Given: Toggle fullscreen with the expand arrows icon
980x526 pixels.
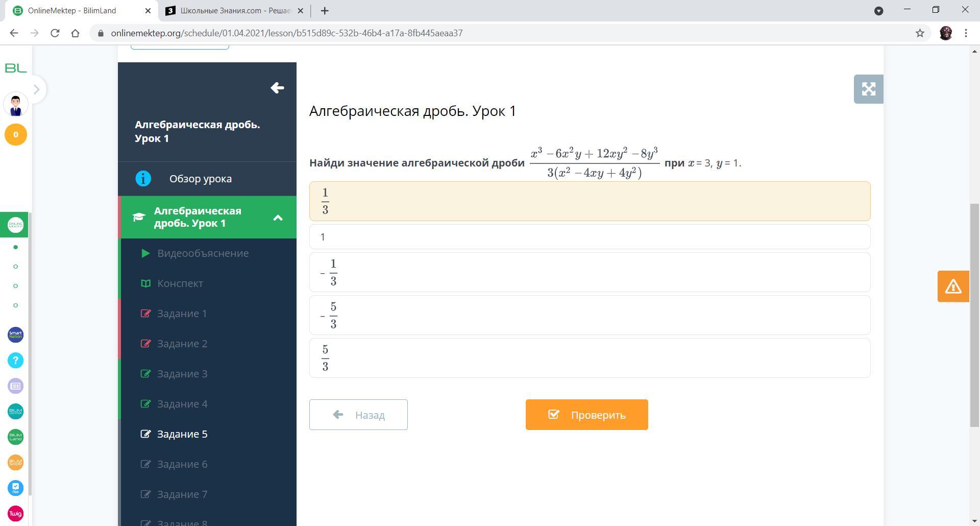Looking at the screenshot, I should tap(868, 89).
